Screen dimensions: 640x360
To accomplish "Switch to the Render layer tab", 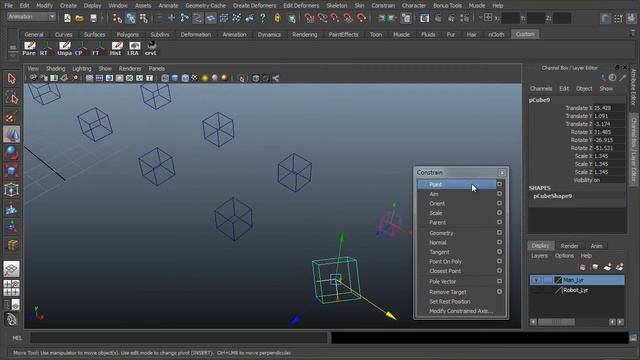I will [x=569, y=246].
